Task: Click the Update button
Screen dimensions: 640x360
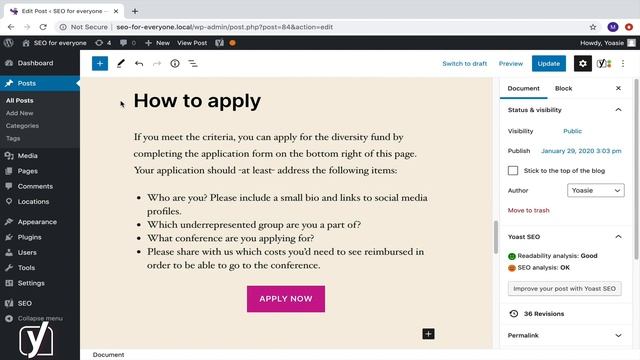Action: tap(549, 64)
